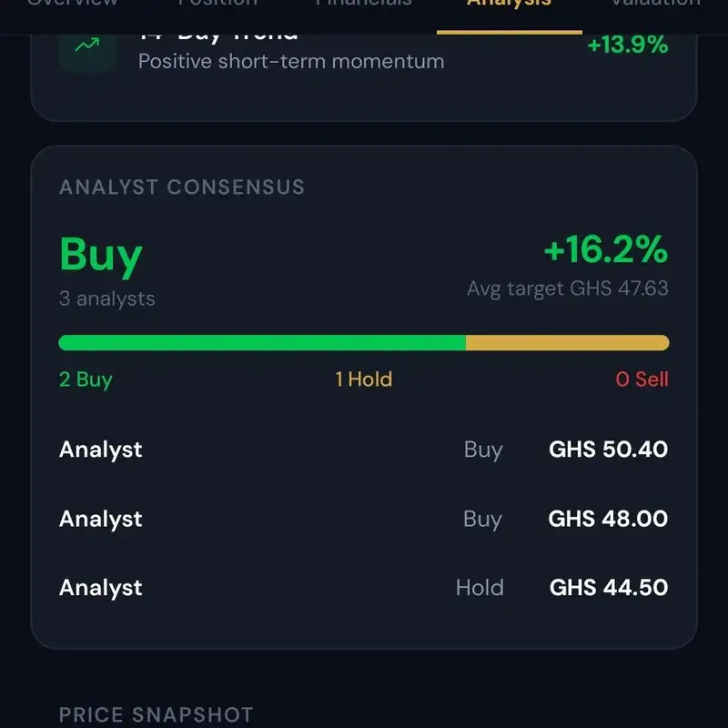The height and width of the screenshot is (728, 728).
Task: Open the analyst row with GHS 50.40 target
Action: [363, 450]
